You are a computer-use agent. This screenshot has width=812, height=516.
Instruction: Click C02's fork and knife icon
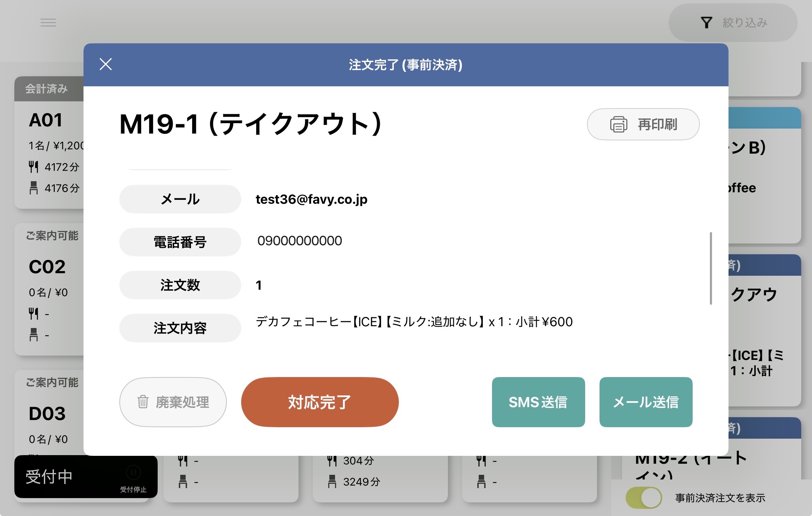33,314
